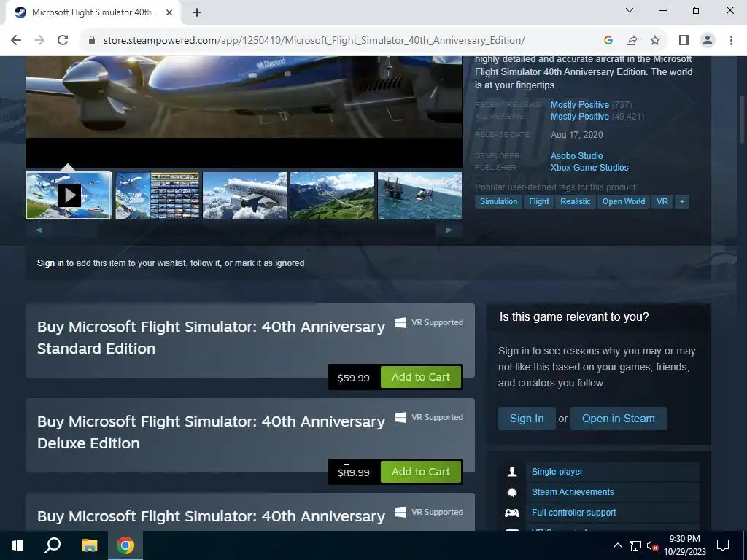Close the Microsoft Flight Simulator tab

(169, 12)
